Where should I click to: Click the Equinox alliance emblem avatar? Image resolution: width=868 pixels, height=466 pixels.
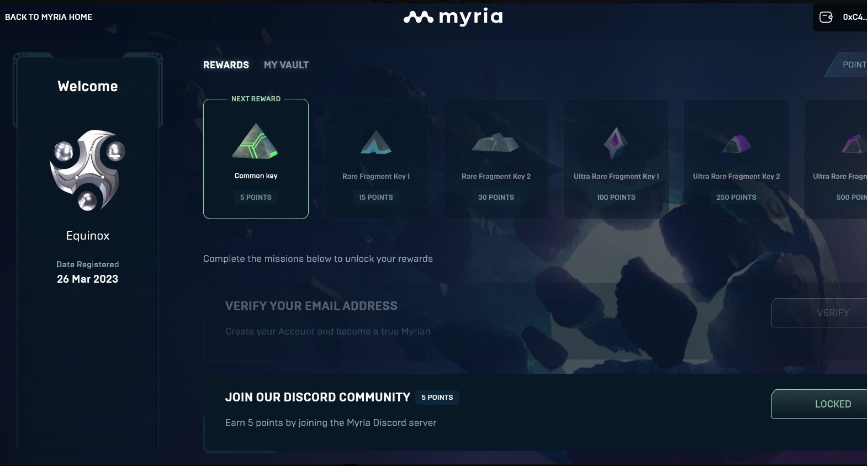coord(87,170)
